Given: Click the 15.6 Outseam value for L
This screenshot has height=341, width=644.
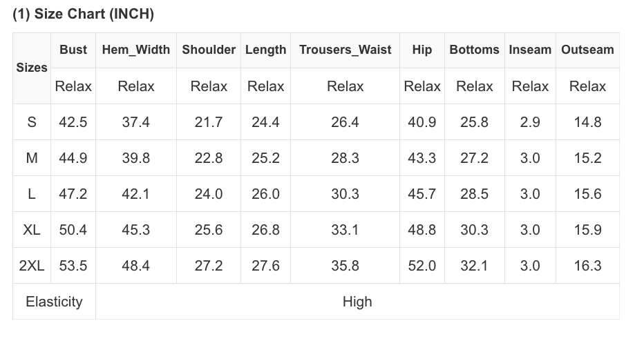Looking at the screenshot, I should [x=587, y=194].
